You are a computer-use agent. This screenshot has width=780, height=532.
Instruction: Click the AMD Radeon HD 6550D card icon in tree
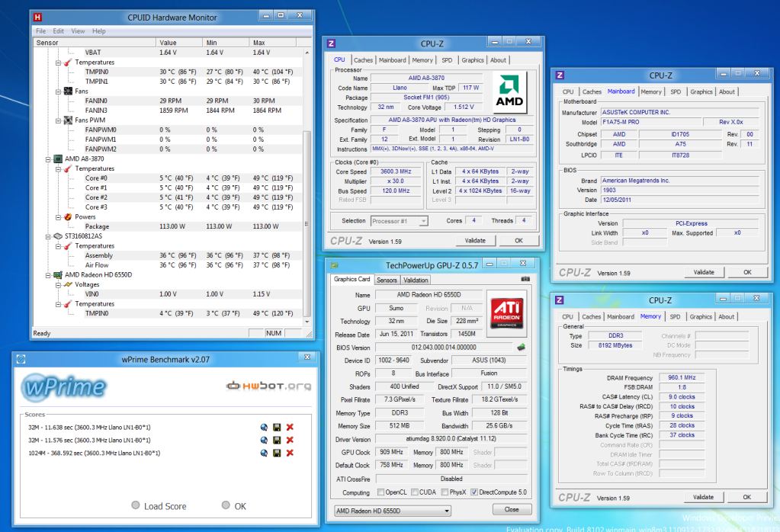(58, 275)
